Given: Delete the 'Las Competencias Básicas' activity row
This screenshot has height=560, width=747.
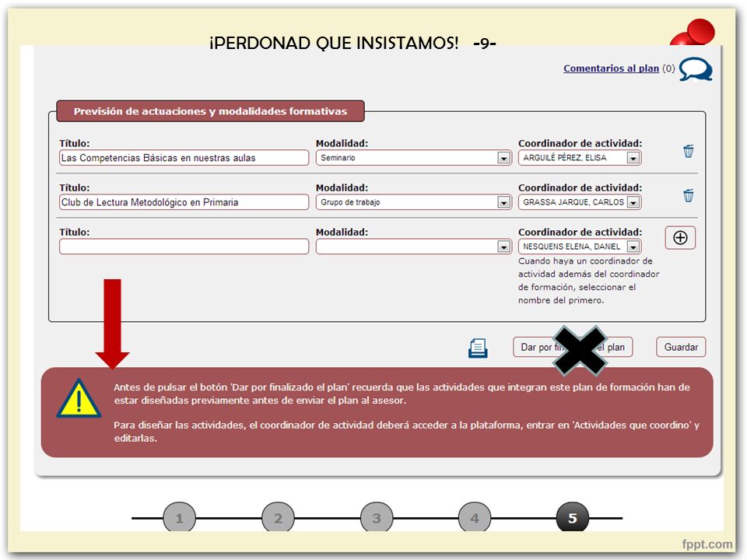Looking at the screenshot, I should click(x=689, y=151).
